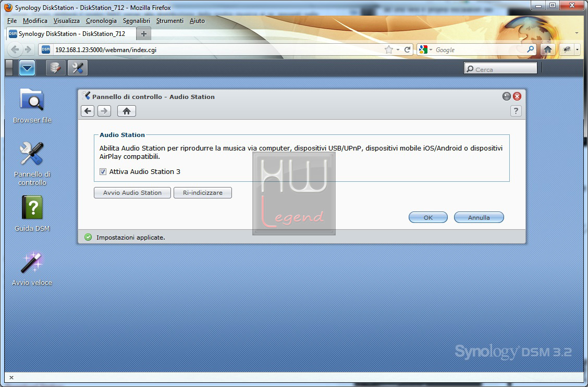588x387 pixels.
Task: Open a new Firefox tab
Action: point(144,34)
